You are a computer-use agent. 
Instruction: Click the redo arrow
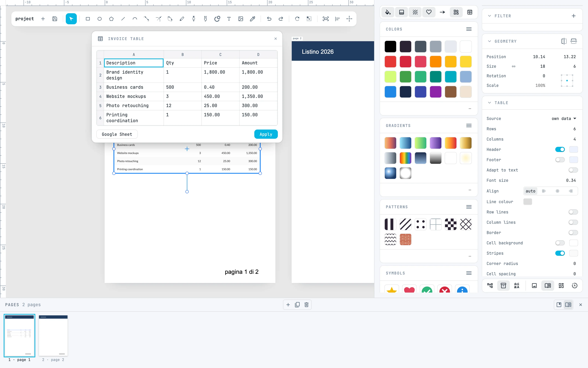click(x=281, y=19)
